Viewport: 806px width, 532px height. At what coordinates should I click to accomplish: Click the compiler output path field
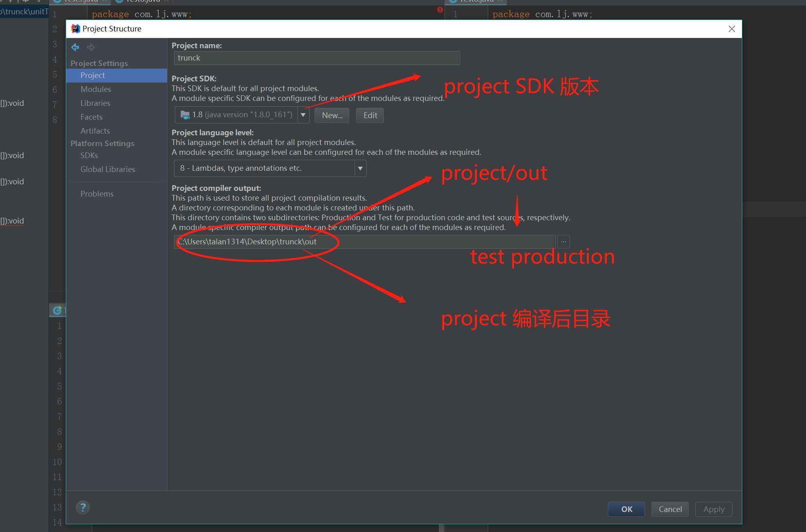[x=364, y=242]
